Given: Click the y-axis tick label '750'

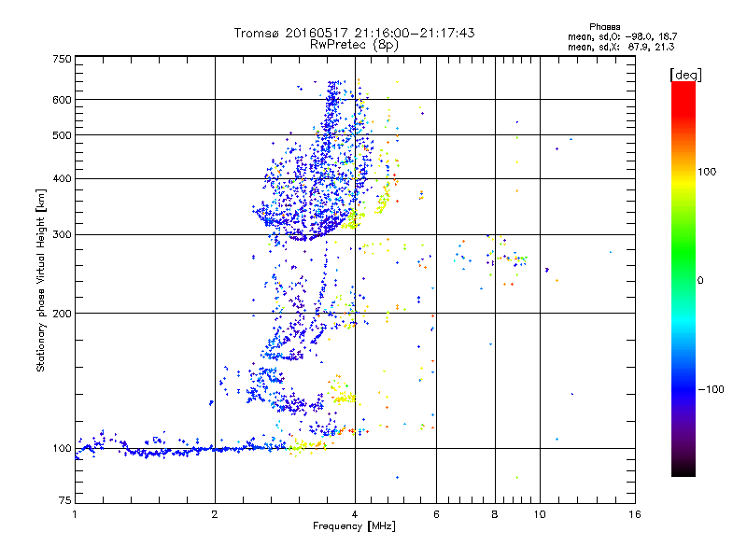Looking at the screenshot, I should tap(62, 59).
